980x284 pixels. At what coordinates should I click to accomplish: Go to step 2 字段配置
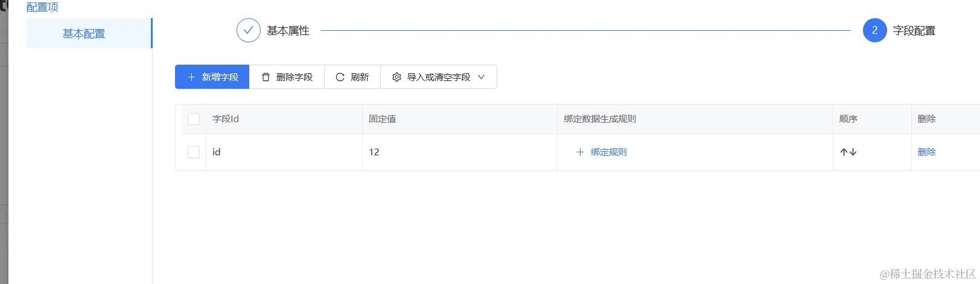[899, 30]
